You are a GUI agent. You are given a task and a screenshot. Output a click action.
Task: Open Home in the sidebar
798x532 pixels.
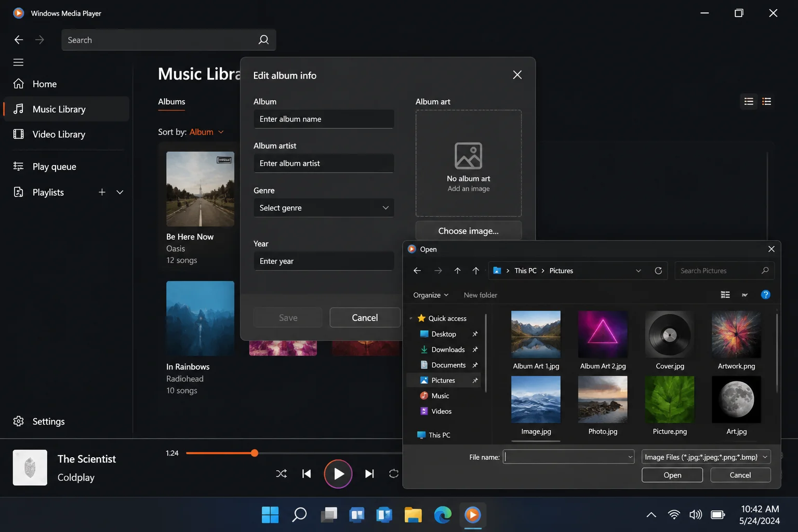pos(66,84)
